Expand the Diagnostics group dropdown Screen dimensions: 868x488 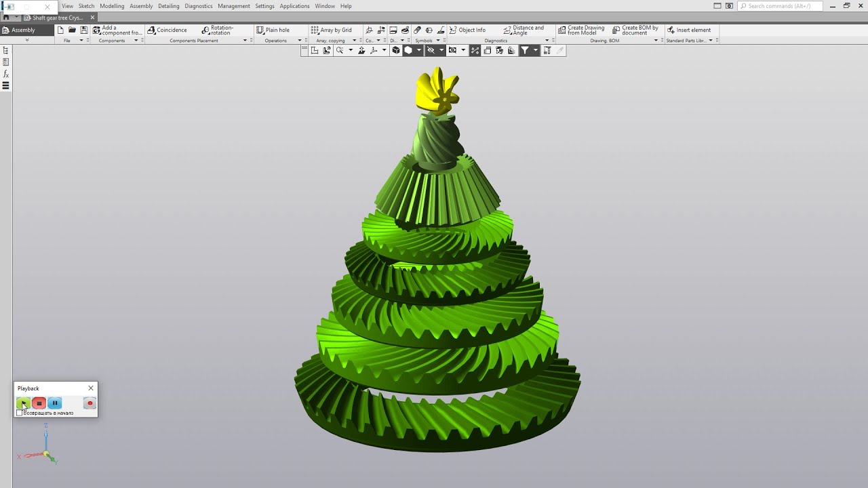click(x=547, y=41)
